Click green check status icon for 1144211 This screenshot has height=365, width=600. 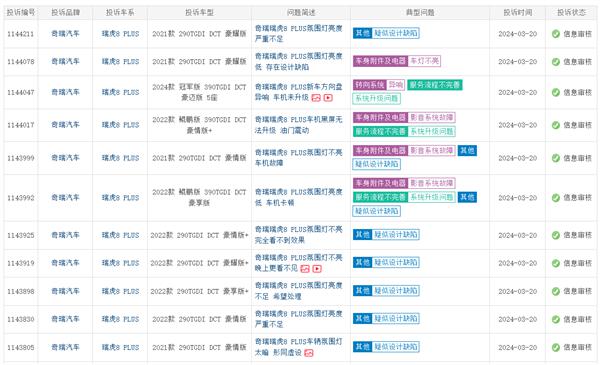click(x=556, y=34)
